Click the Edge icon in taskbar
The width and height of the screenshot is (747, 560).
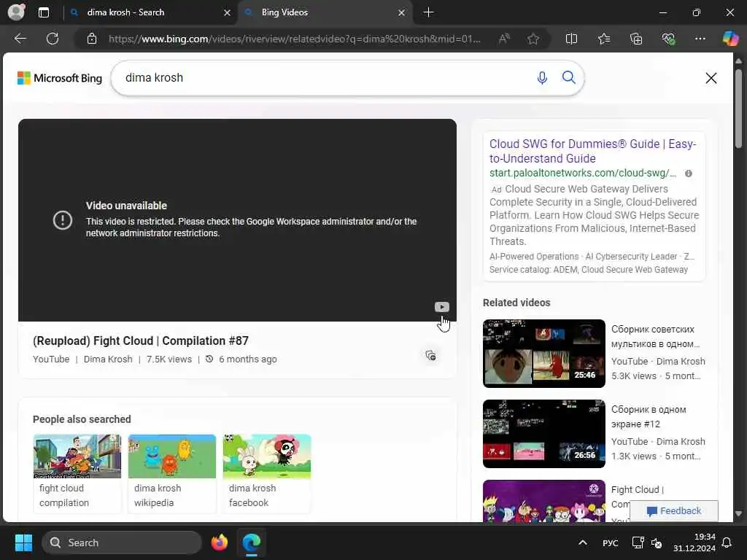pyautogui.click(x=251, y=542)
